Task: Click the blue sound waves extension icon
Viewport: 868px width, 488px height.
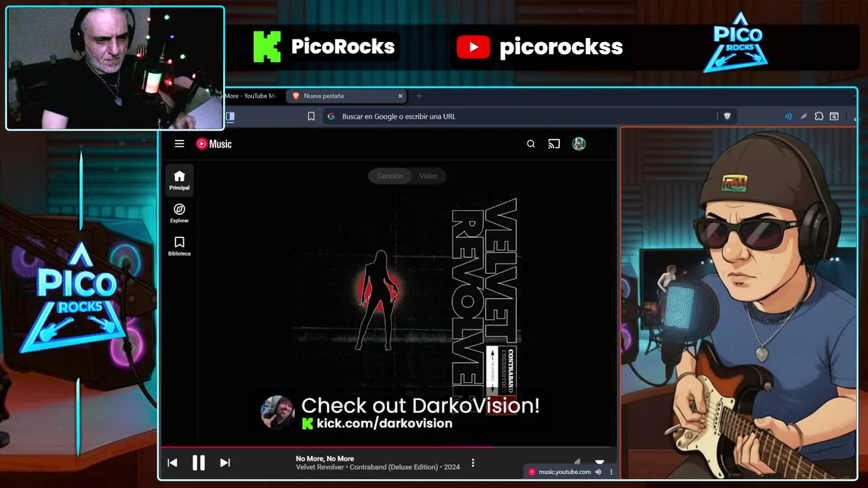Action: [788, 117]
